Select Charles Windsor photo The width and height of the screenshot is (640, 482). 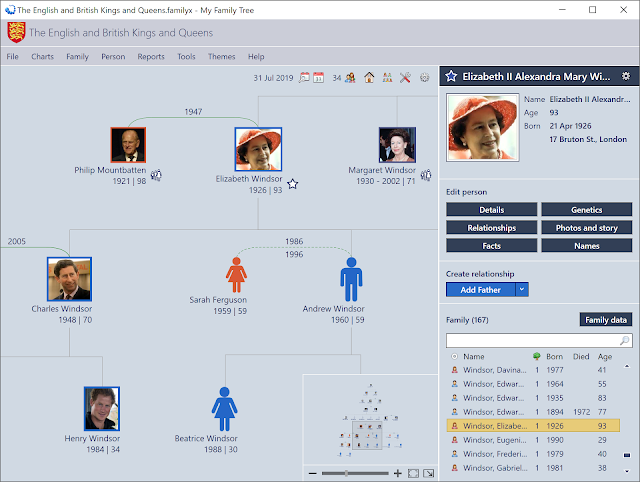[x=69, y=279]
